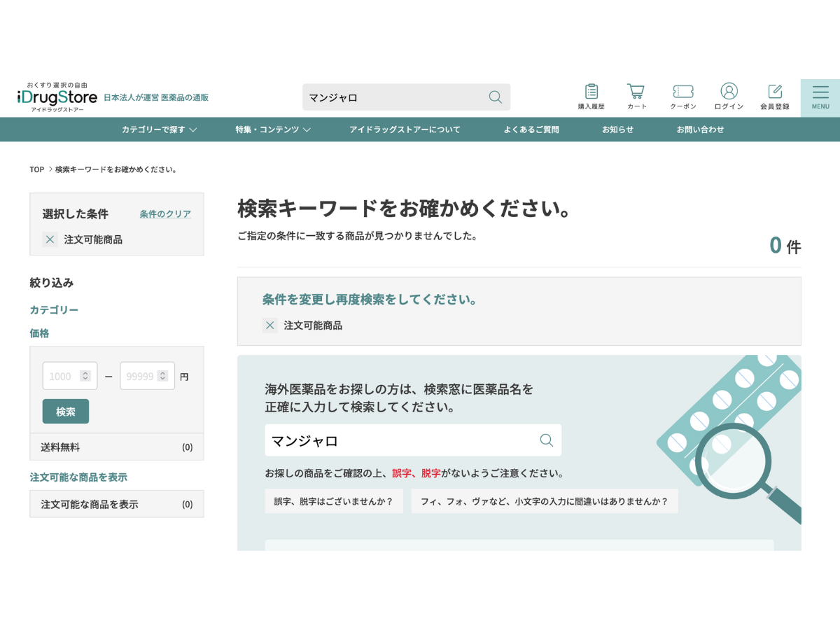The image size is (840, 630).
Task: Click the header search magnifier icon
Action: [496, 97]
